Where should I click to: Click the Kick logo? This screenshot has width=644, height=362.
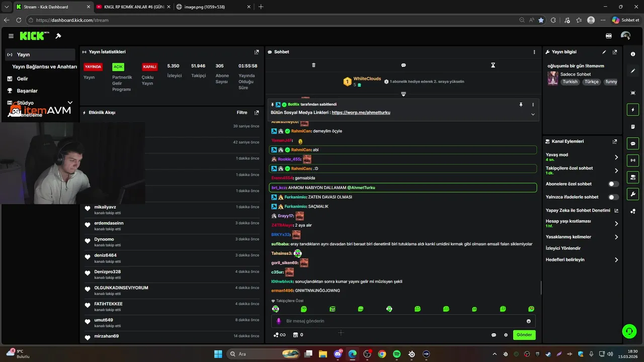34,36
